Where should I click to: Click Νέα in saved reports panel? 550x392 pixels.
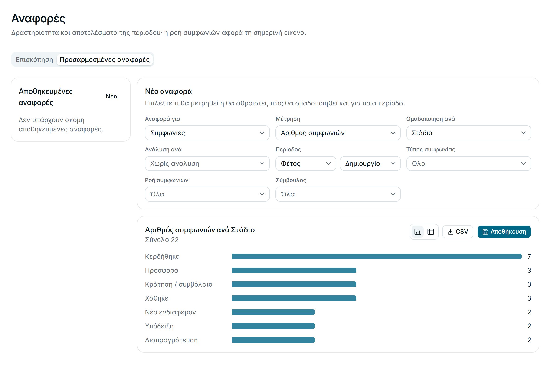tap(111, 97)
